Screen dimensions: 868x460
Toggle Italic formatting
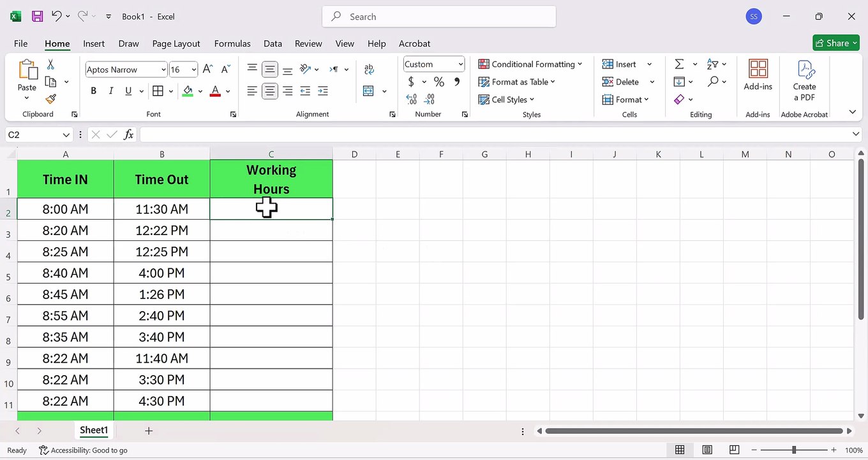tap(111, 91)
